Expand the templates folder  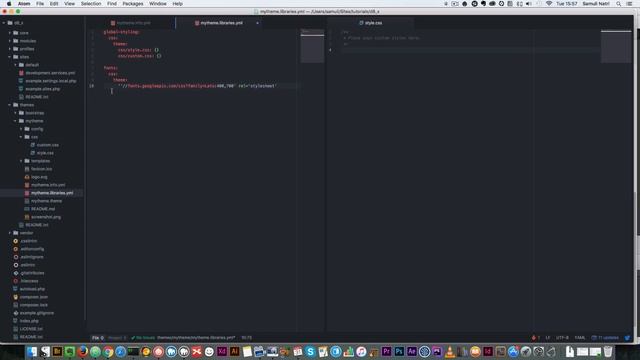pos(40,161)
